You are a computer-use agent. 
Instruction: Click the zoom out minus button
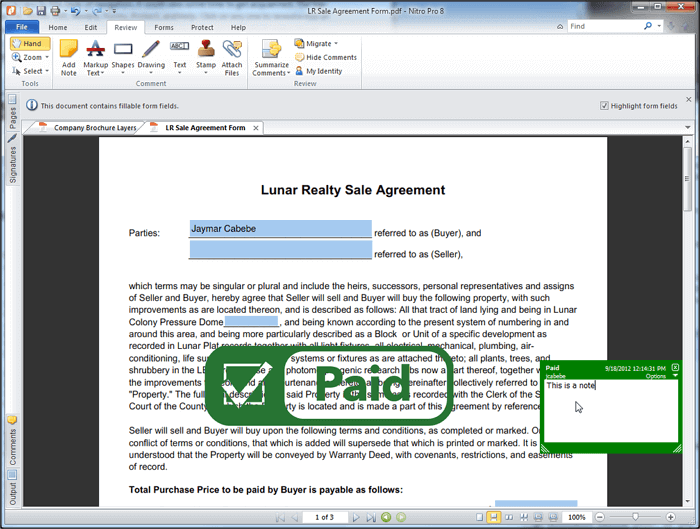click(600, 517)
